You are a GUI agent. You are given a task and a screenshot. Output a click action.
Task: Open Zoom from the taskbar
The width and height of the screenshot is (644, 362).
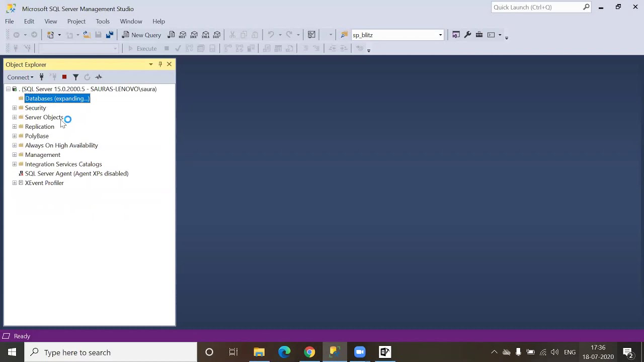(360, 352)
